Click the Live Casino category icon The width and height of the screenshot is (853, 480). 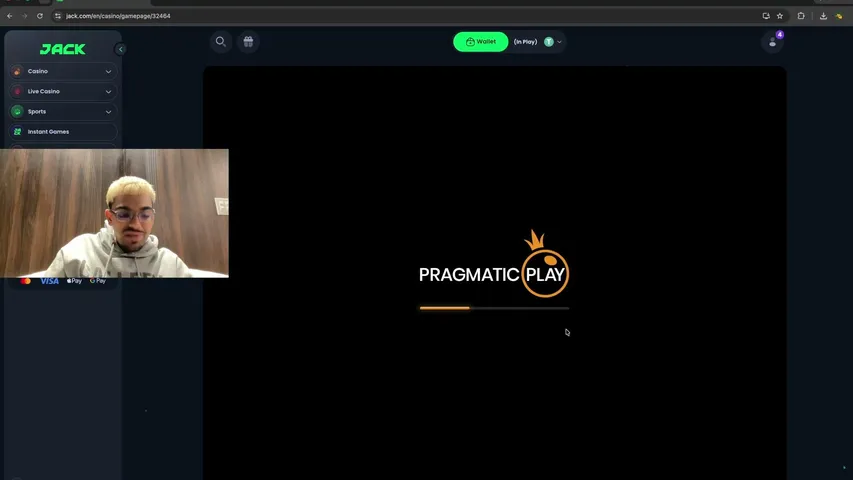[17, 91]
